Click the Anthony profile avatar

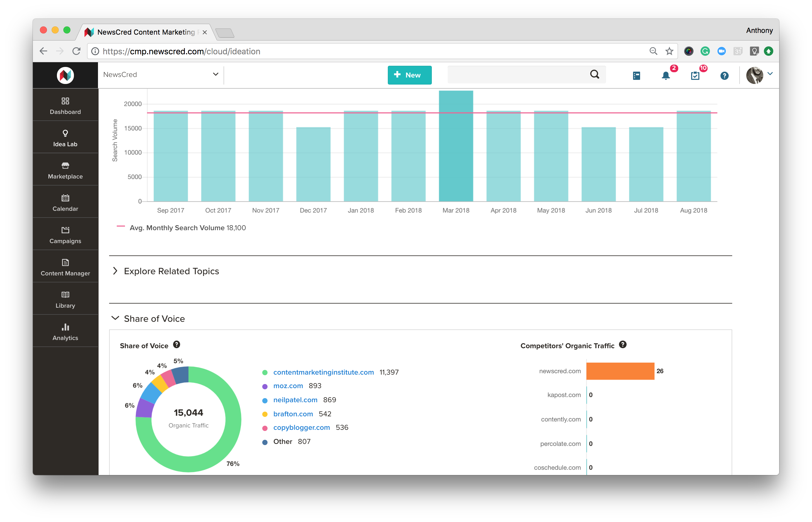click(755, 75)
